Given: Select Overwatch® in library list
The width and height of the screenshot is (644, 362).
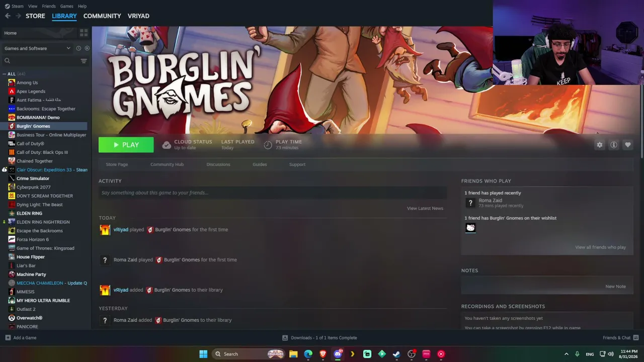Looking at the screenshot, I should pos(29,318).
